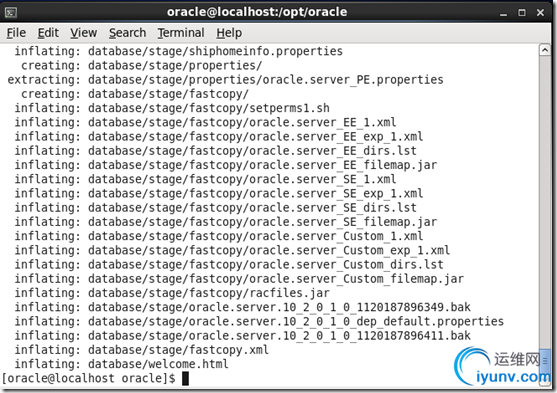Click the 1120187896411.bak line
This screenshot has height=393, width=557.
[x=242, y=335]
